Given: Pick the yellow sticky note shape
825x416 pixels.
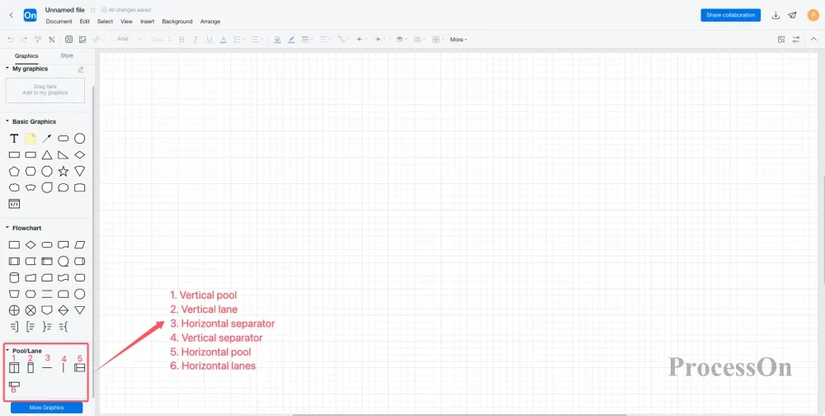Looking at the screenshot, I should [31, 138].
